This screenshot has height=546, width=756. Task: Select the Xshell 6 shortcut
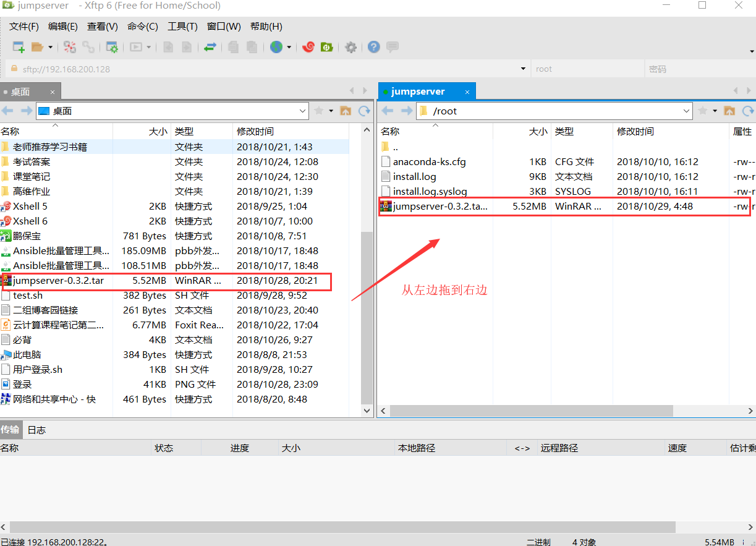tap(174, 221)
